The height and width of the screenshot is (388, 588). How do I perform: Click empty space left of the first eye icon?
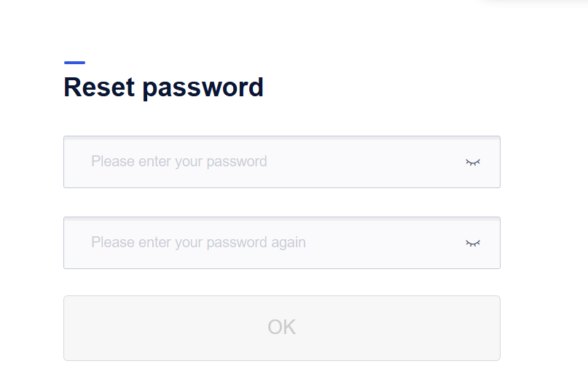coord(366,162)
